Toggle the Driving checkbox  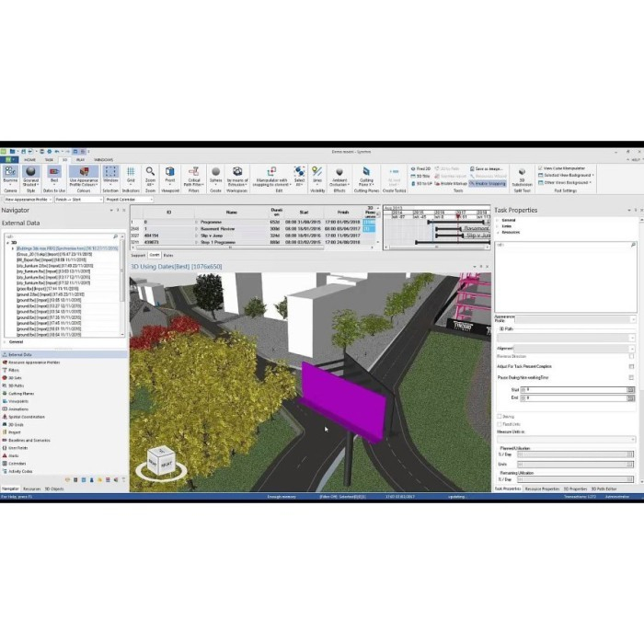click(500, 417)
